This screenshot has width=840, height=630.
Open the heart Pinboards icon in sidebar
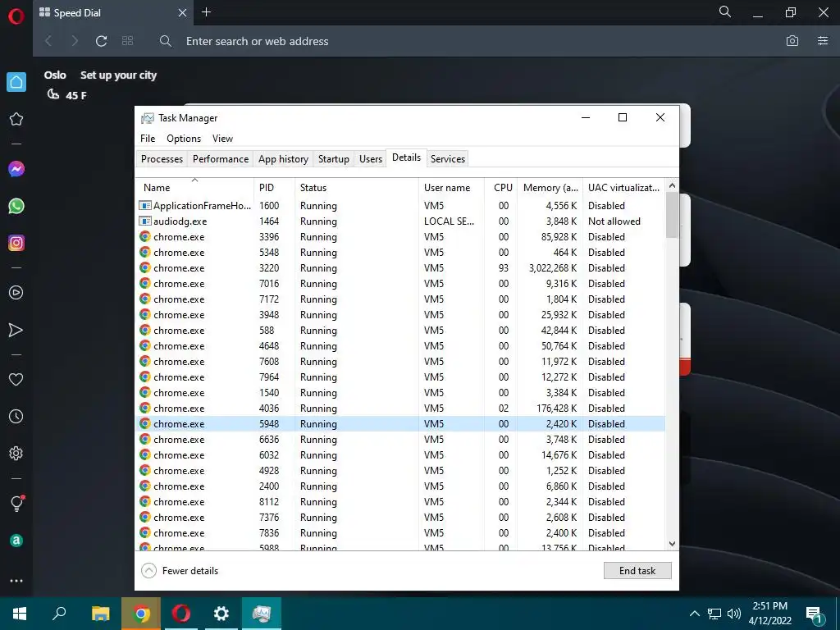16,379
